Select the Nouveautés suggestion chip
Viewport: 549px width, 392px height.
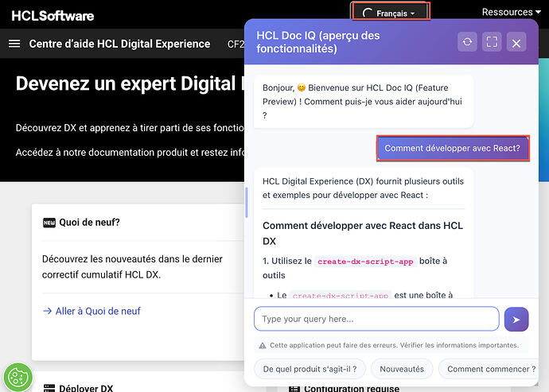click(x=402, y=369)
